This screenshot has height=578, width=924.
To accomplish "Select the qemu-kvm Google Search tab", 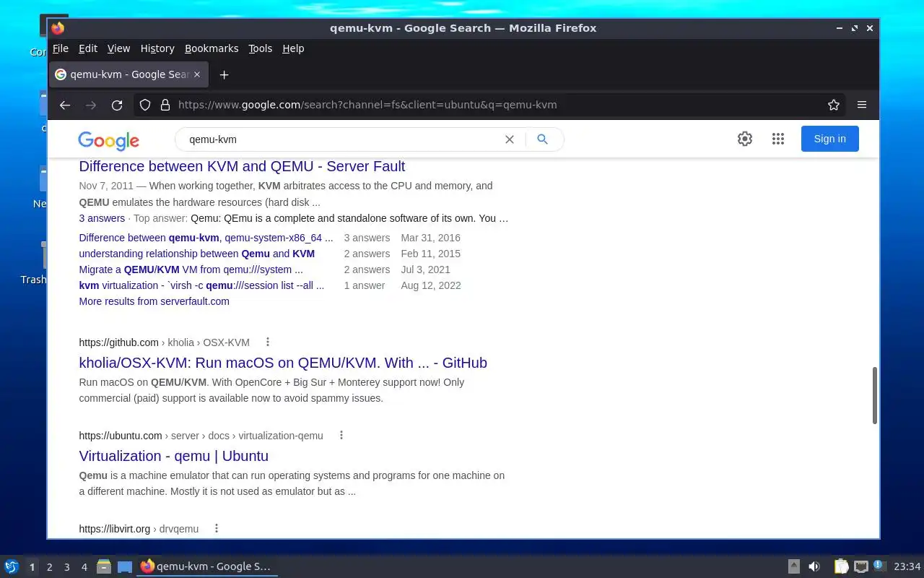I will 128,74.
